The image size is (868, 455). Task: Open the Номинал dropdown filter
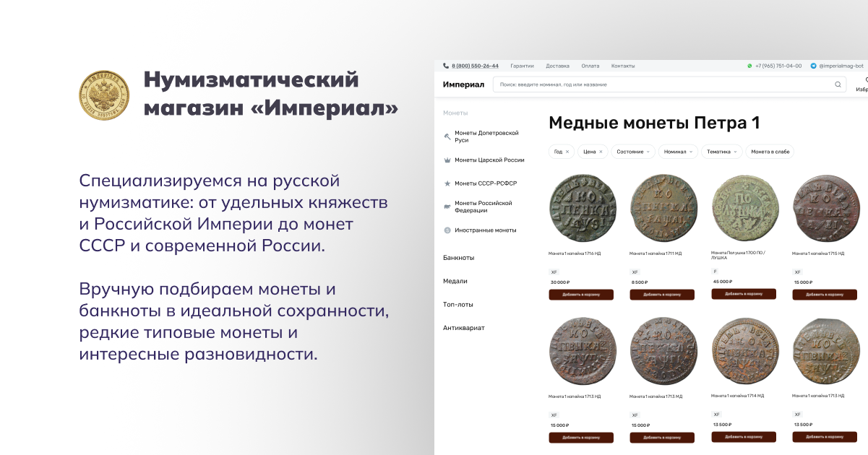679,152
